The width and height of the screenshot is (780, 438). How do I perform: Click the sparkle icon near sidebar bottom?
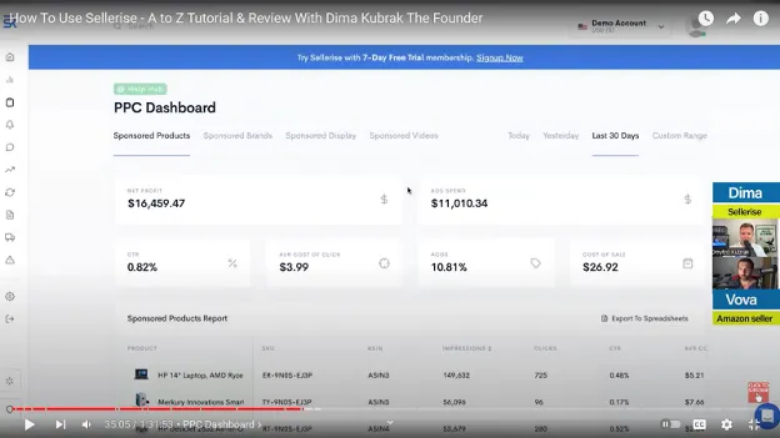click(x=10, y=381)
